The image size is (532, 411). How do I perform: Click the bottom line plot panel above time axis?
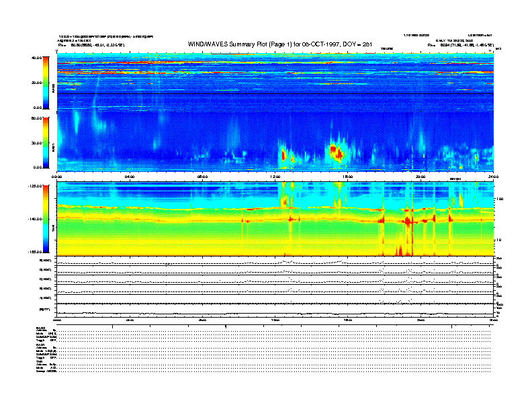[x=275, y=311]
